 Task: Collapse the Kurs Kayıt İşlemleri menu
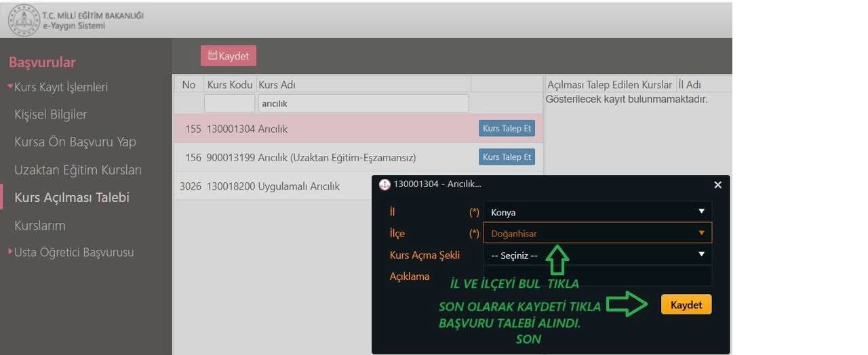click(60, 87)
